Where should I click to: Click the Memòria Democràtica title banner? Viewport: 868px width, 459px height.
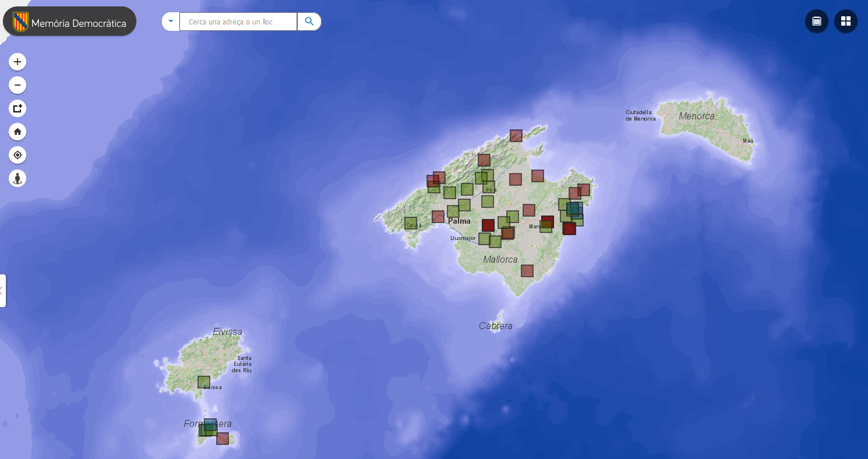(x=79, y=24)
